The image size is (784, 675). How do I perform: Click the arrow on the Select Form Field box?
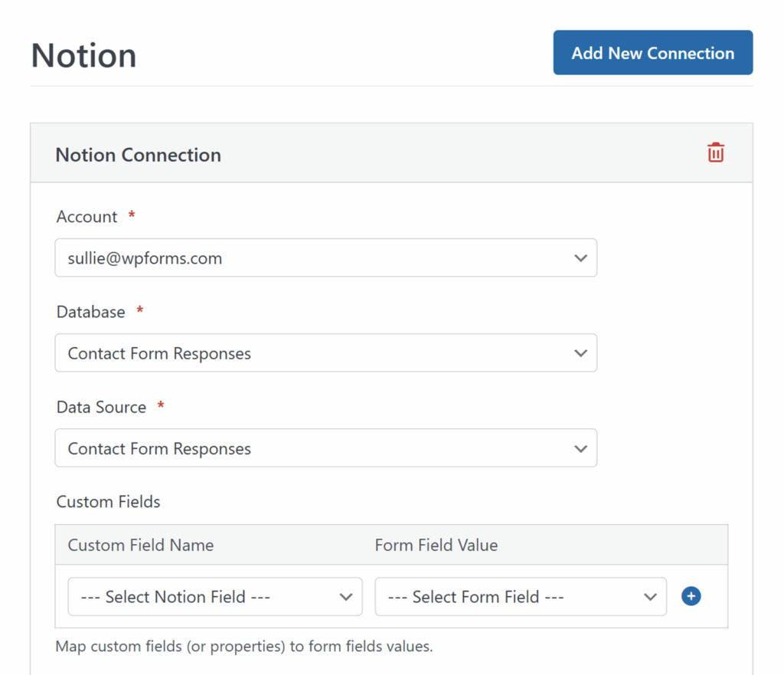[x=650, y=596]
